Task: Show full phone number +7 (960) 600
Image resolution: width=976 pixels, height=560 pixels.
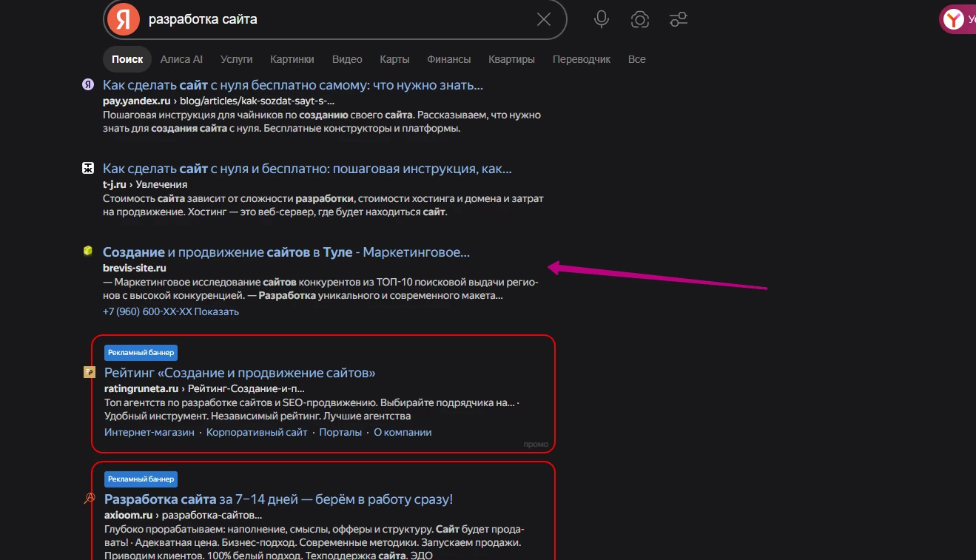Action: click(171, 311)
